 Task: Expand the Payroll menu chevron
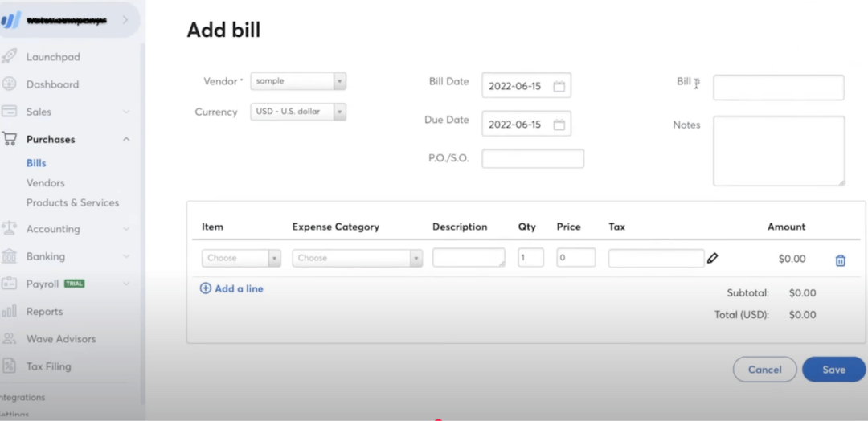(x=126, y=284)
